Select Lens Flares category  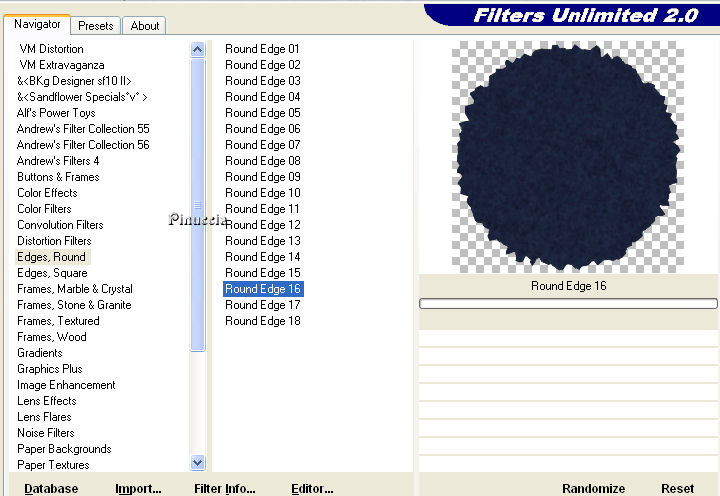44,417
